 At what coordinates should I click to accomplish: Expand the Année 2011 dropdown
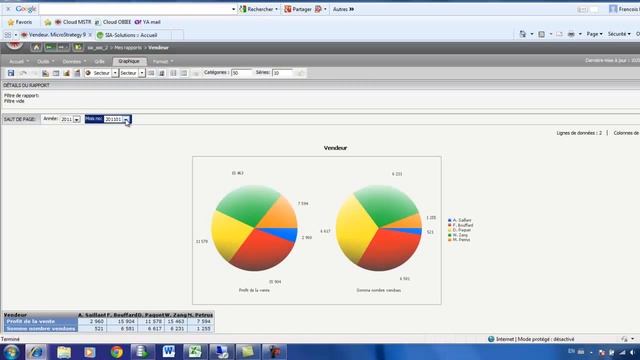77,120
